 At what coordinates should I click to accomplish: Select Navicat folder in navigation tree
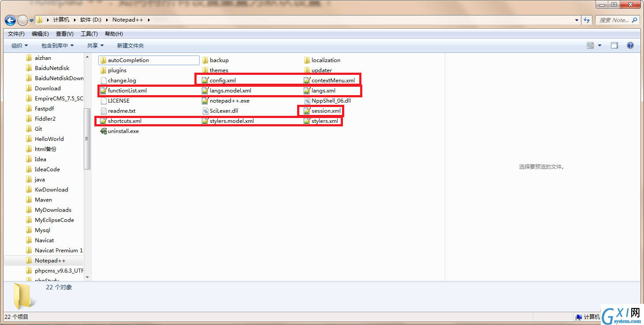(44, 240)
